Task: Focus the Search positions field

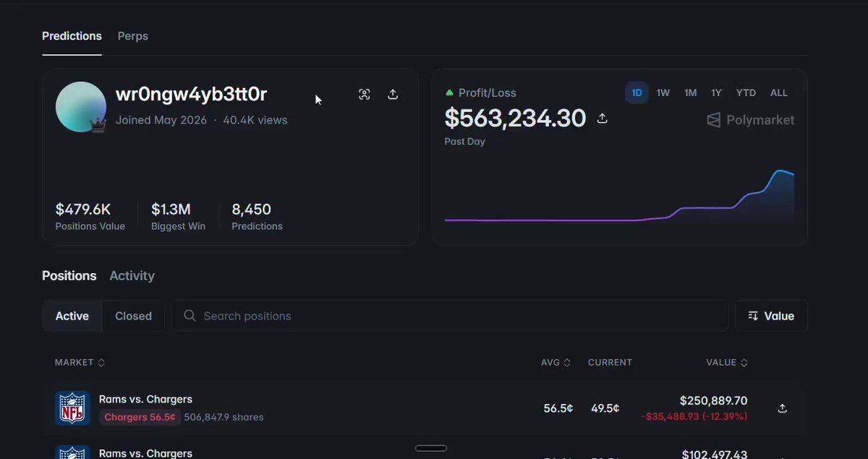Action: pyautogui.click(x=450, y=316)
